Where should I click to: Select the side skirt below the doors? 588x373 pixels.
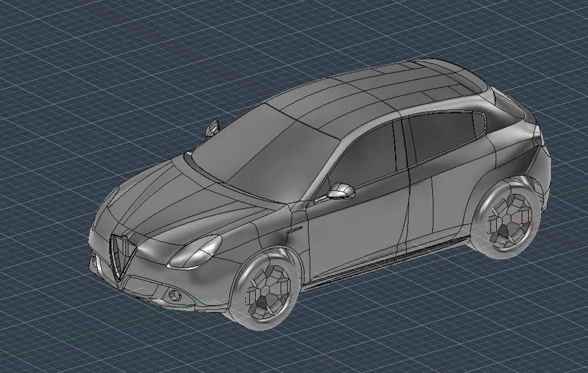[386, 261]
